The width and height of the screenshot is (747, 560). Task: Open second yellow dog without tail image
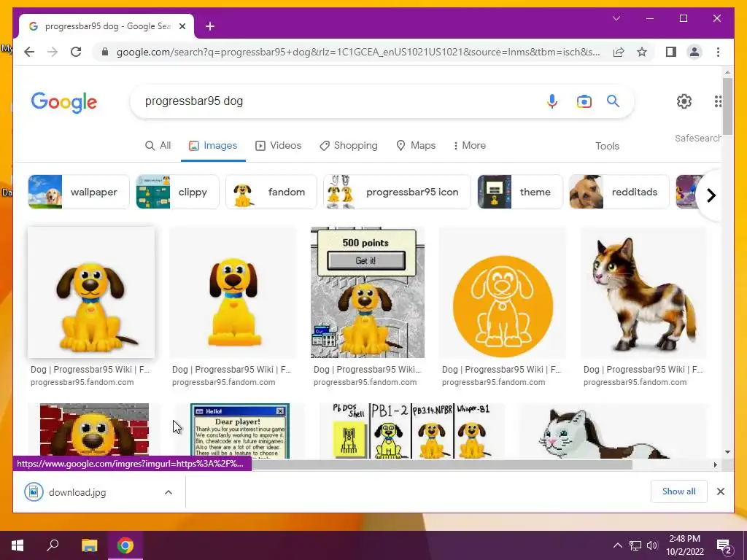point(233,292)
